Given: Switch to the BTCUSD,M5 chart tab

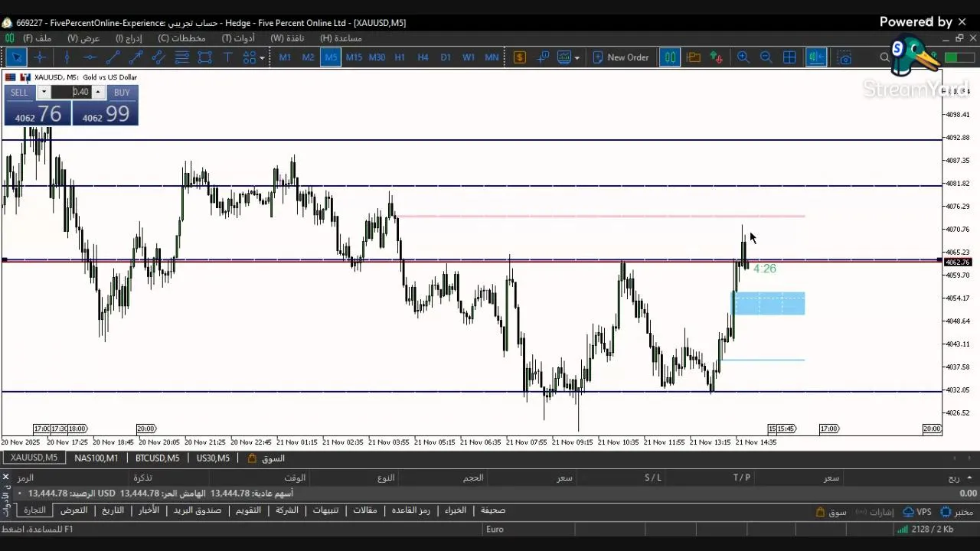Looking at the screenshot, I should 157,458.
